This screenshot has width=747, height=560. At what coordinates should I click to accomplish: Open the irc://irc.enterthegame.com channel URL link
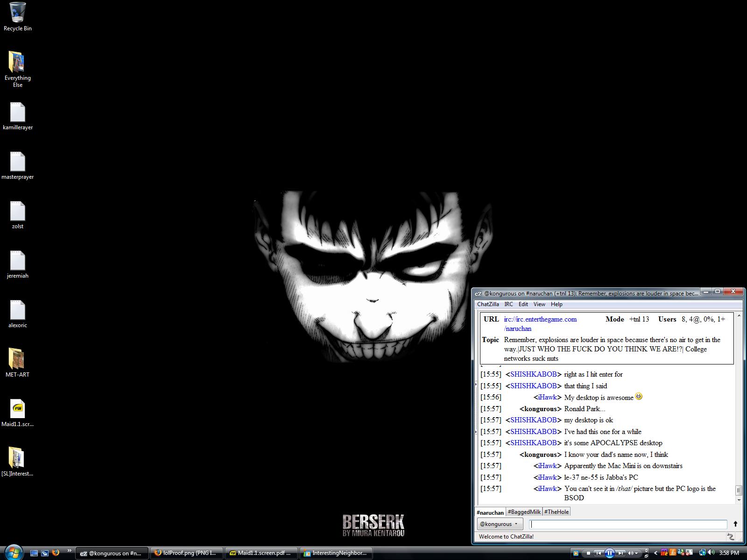click(540, 324)
